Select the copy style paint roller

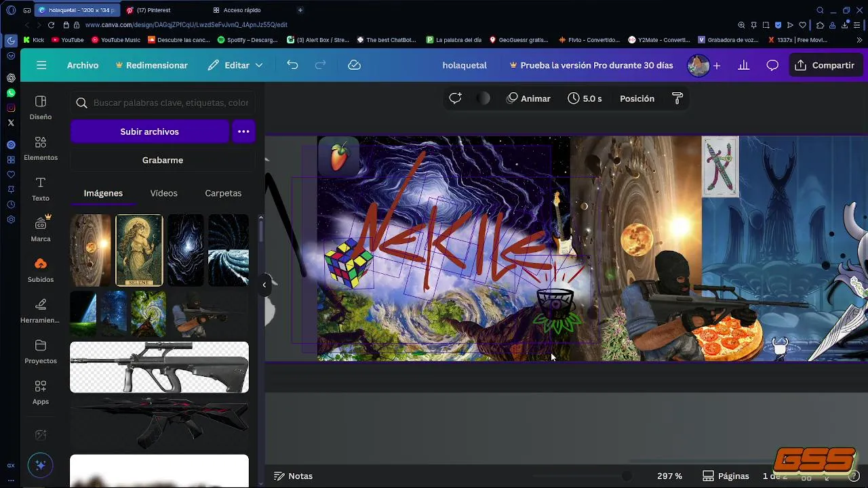[677, 98]
